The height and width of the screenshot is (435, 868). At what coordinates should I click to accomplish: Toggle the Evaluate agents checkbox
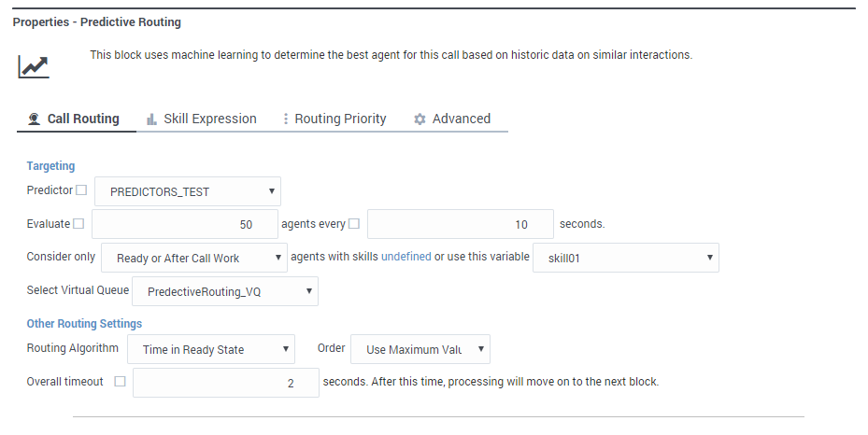(78, 224)
